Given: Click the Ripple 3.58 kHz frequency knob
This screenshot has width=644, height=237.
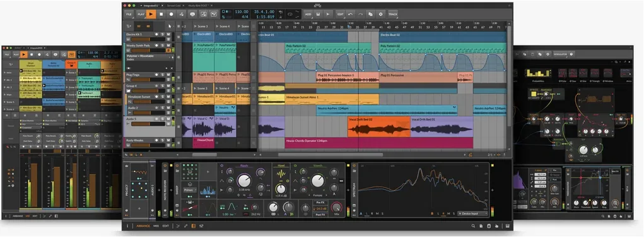Looking at the screenshot, I should (x=243, y=180).
